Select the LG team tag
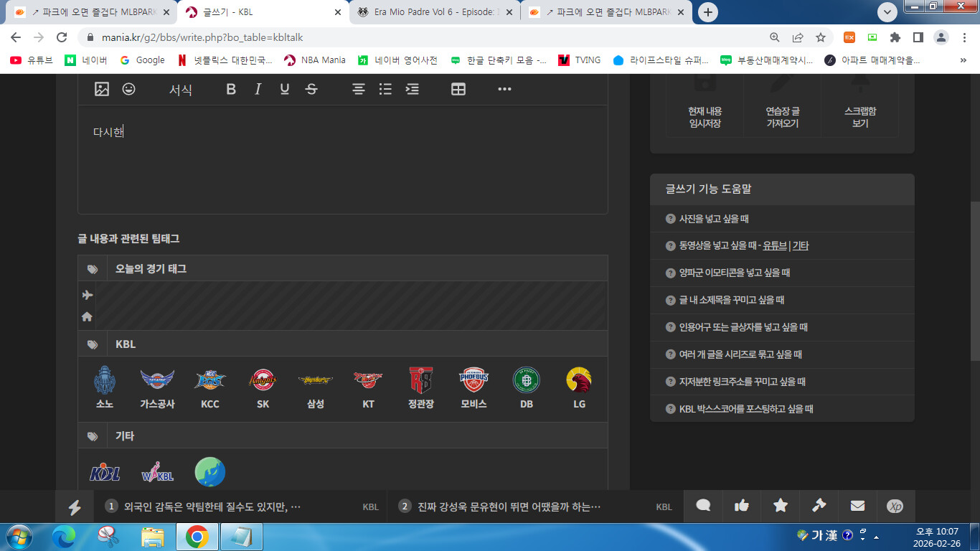Viewport: 980px width, 551px height. pos(579,387)
